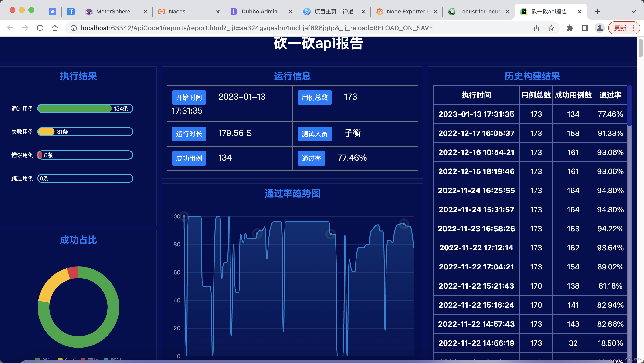Click the 通过率 blue label

coord(311,158)
